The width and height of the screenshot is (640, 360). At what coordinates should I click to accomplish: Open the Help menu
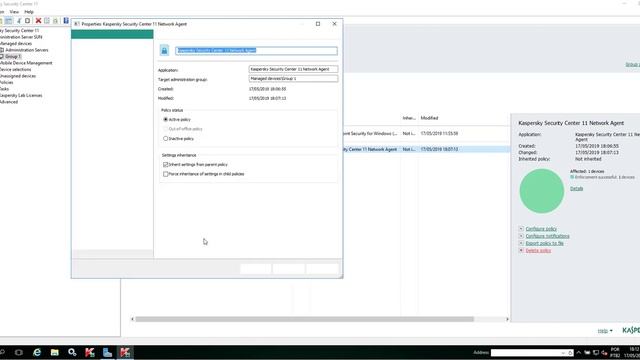tap(29, 12)
